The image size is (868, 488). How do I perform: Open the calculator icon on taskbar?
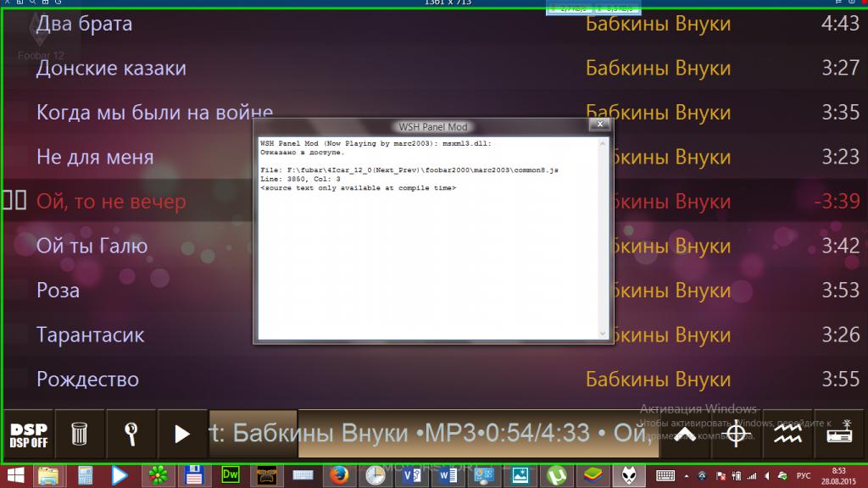coord(85,475)
